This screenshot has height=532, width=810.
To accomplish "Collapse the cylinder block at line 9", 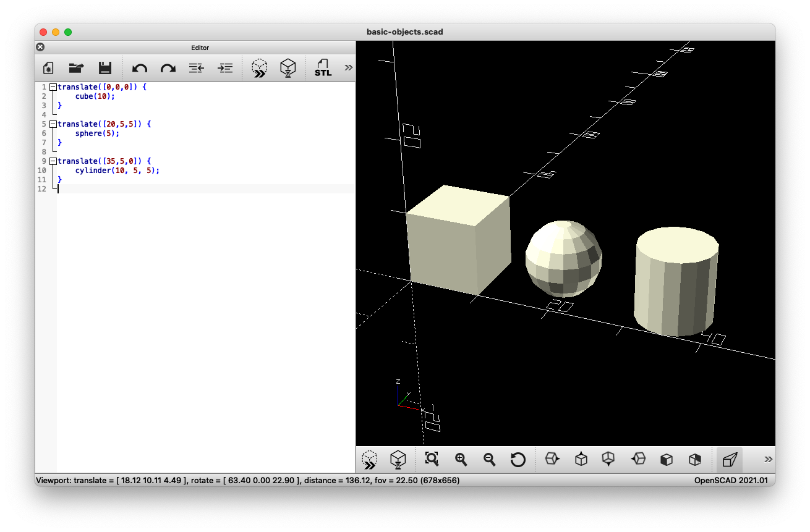I will coord(53,161).
